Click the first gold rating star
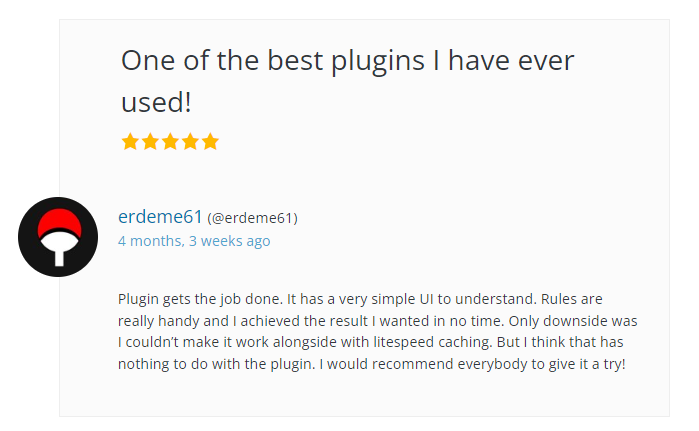699x431 pixels. [130, 142]
